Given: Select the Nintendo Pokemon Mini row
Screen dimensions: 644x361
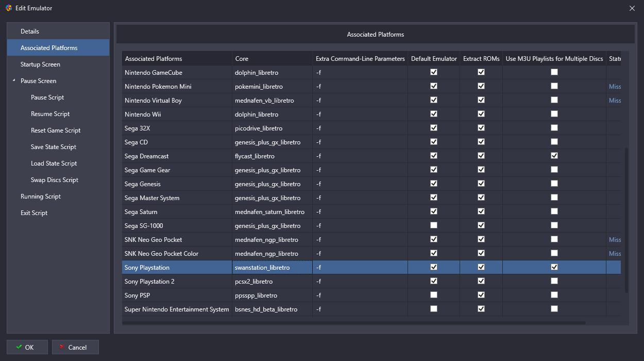Looking at the screenshot, I should 371,87.
